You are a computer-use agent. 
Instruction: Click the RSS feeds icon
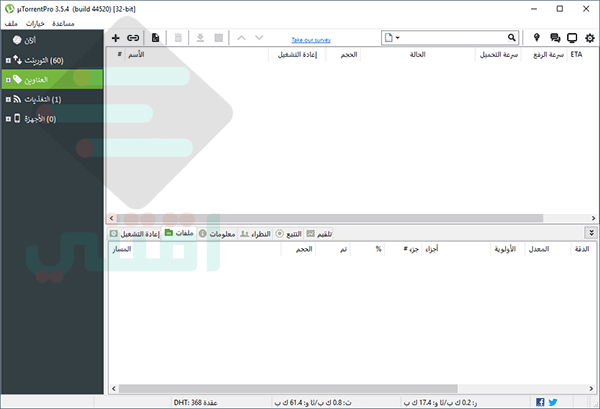(17, 99)
